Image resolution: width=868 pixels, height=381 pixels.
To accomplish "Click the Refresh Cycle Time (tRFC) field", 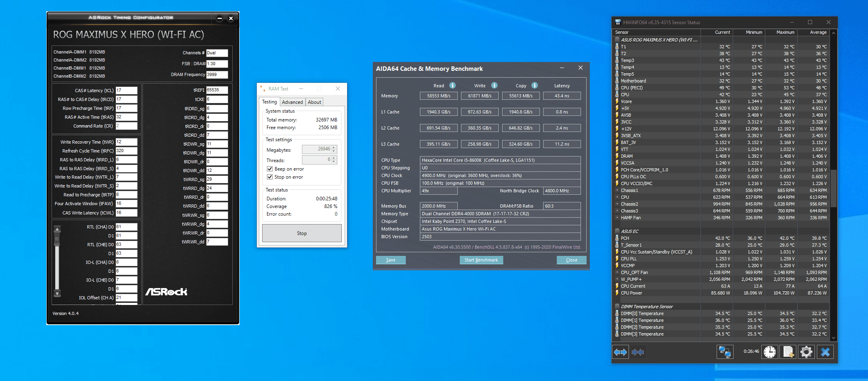I will coord(126,151).
